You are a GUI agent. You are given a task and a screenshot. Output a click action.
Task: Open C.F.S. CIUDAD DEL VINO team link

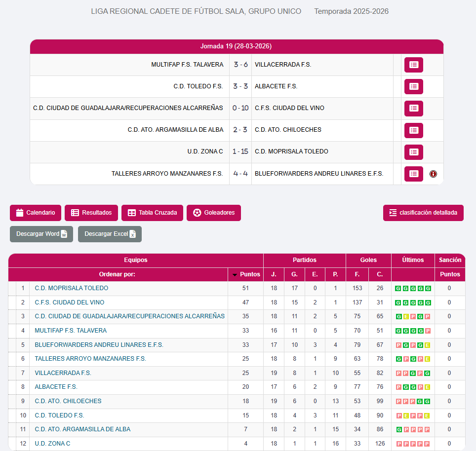point(70,302)
